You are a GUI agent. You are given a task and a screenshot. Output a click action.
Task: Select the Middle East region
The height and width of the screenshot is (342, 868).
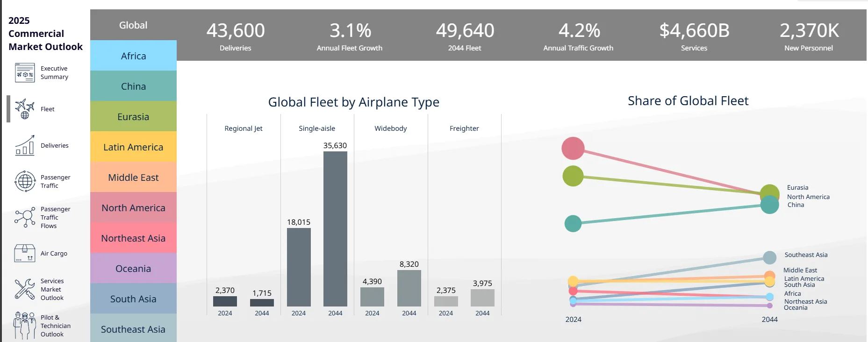133,177
